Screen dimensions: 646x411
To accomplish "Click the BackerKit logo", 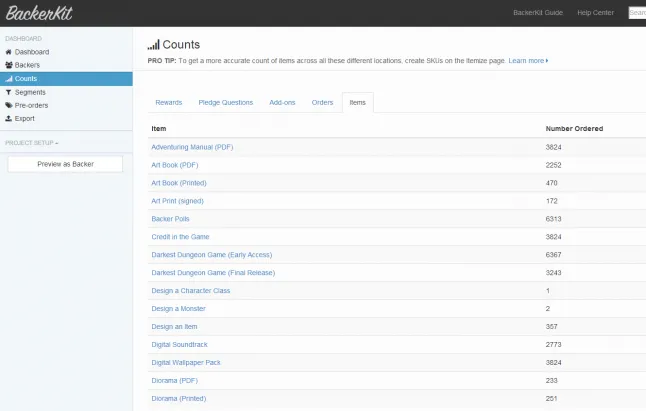I will pos(39,13).
